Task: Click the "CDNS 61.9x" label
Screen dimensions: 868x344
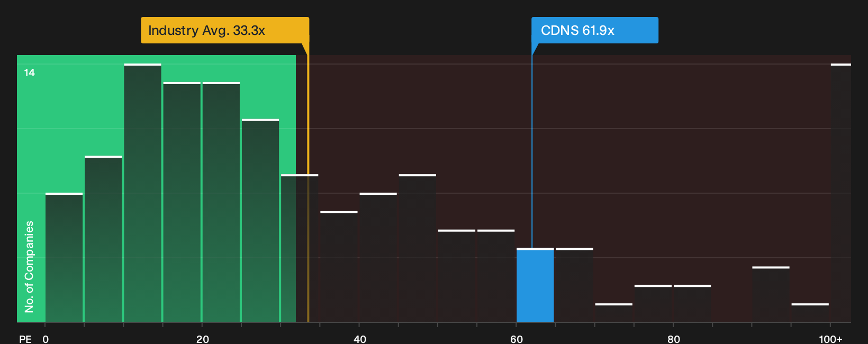Action: tap(595, 30)
